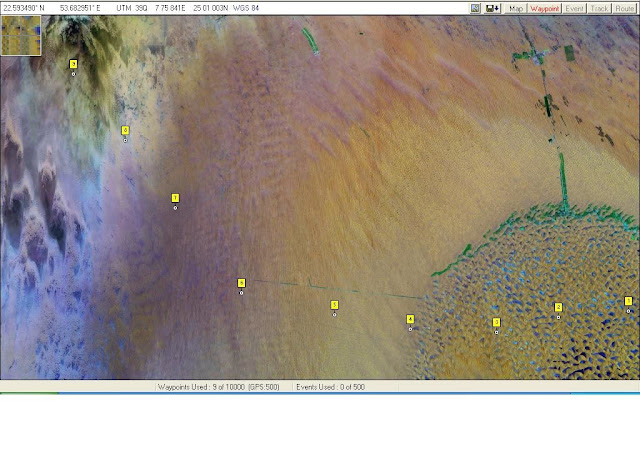The height and width of the screenshot is (464, 640).
Task: Select waypoint marker 4
Action: [x=410, y=319]
